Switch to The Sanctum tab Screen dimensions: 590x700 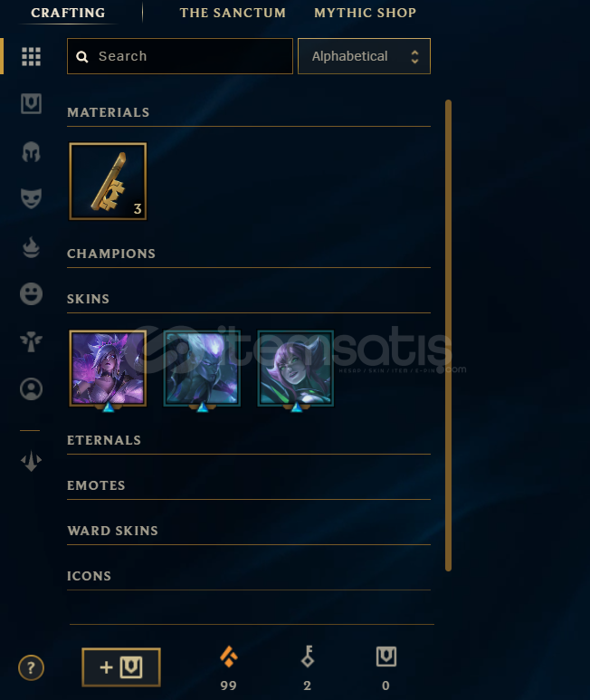click(233, 13)
